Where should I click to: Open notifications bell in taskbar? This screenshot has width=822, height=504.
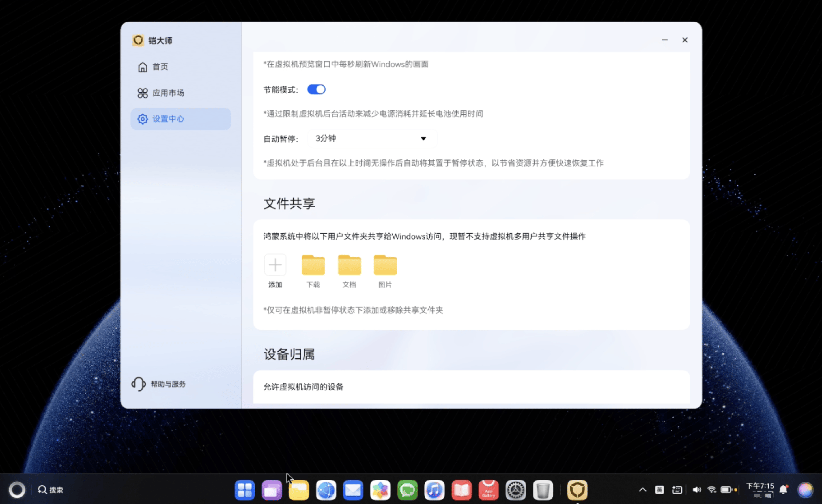(x=784, y=490)
